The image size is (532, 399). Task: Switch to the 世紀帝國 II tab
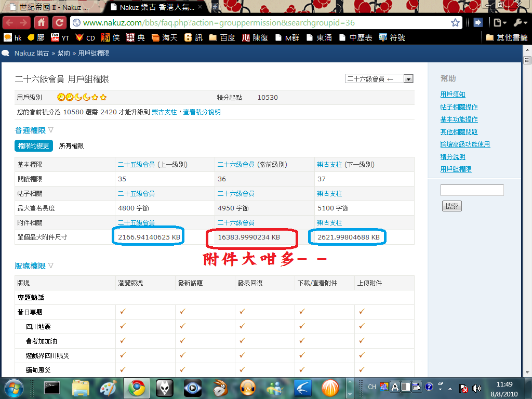point(52,7)
